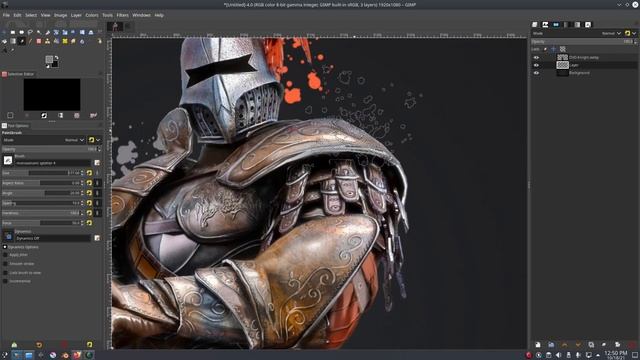Click Invert Selection in Selection Editor
Image resolution: width=640 pixels, height=360 pixels.
[x=44, y=116]
